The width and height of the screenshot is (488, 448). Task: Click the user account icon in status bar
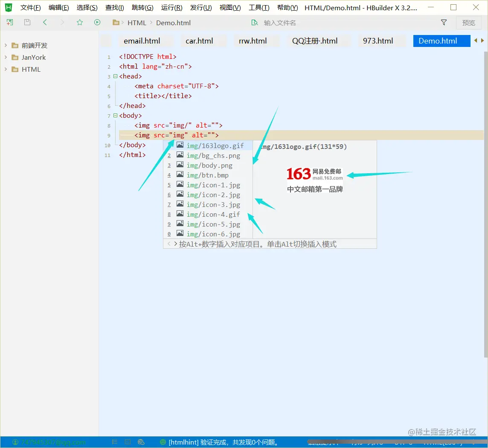[x=15, y=442]
